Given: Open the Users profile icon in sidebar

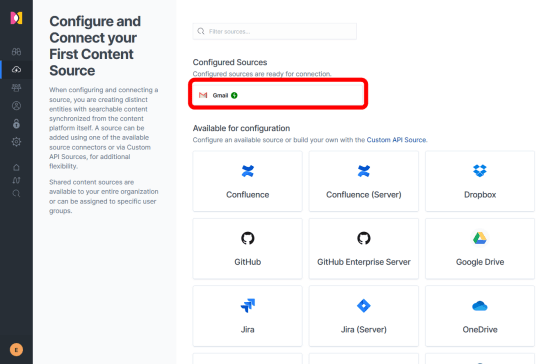Looking at the screenshot, I should [16, 106].
